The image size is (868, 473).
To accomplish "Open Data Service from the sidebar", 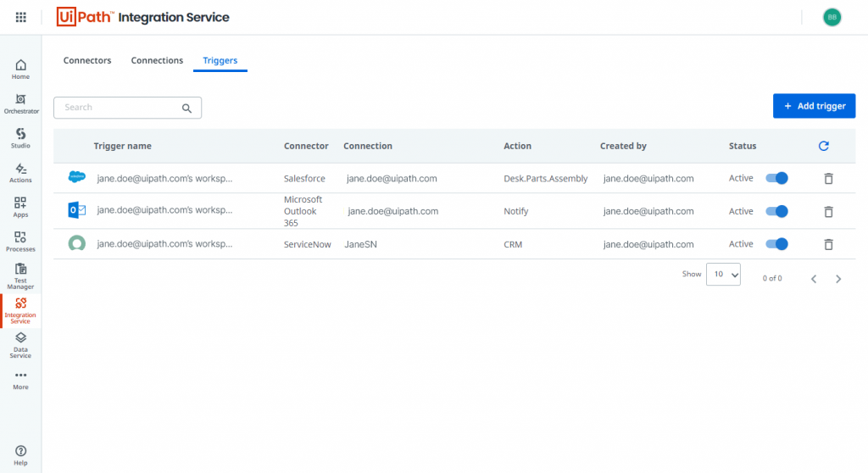I will [x=20, y=346].
